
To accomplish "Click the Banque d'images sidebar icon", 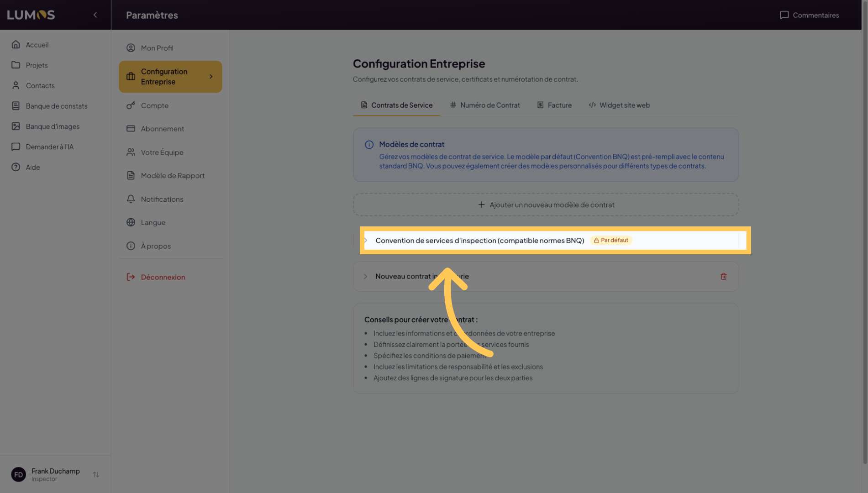I will pos(16,126).
